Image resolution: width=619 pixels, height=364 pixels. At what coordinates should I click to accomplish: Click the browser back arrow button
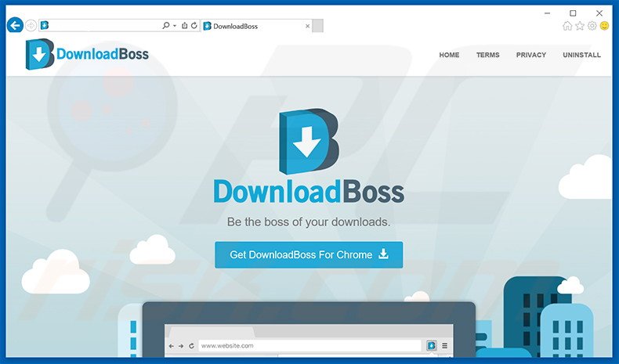tap(14, 26)
